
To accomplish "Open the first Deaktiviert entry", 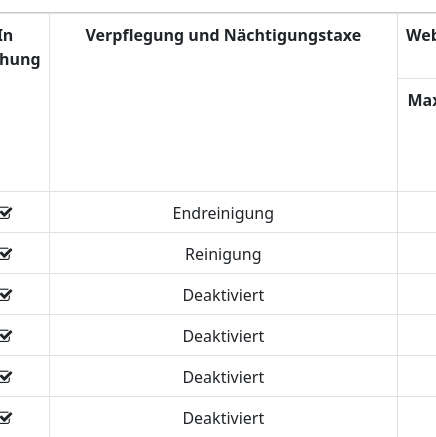I will [223, 294].
